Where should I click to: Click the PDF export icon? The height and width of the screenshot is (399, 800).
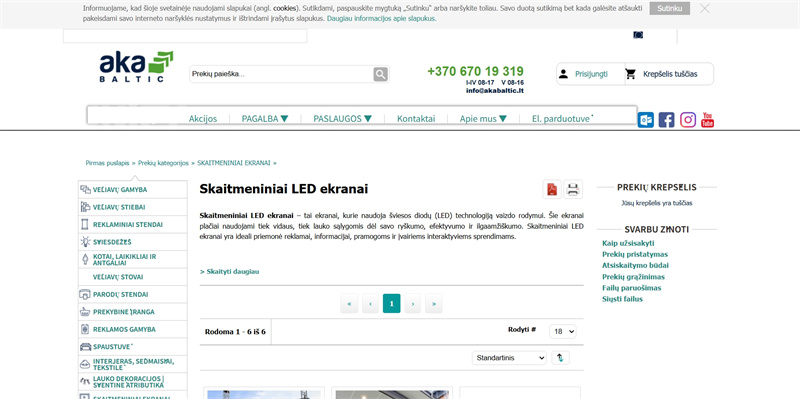click(552, 189)
